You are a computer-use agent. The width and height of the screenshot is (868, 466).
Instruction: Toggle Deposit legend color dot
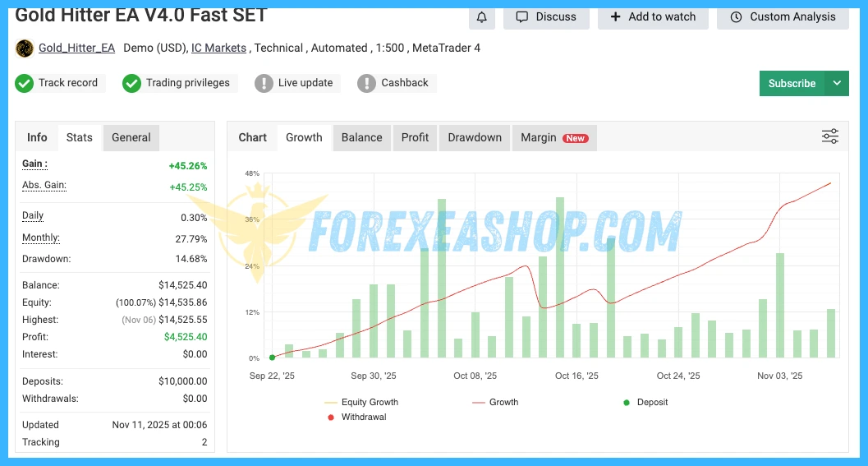click(627, 403)
